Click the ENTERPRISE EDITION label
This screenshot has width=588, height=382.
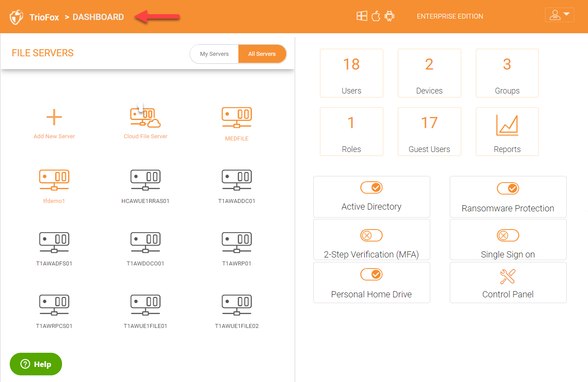(450, 16)
